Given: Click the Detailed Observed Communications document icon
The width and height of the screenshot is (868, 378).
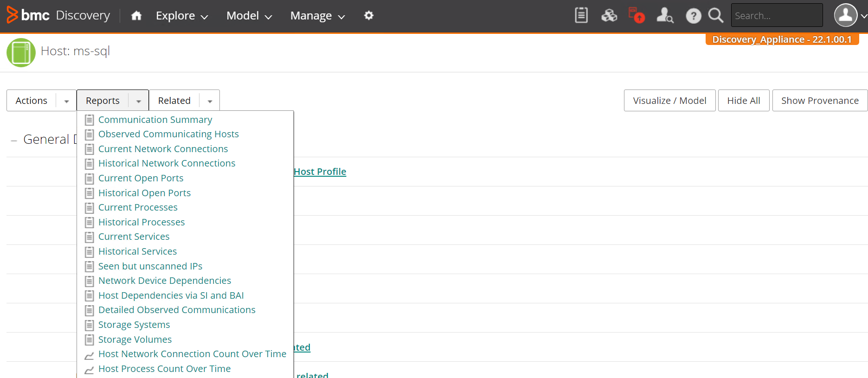Looking at the screenshot, I should coord(90,310).
